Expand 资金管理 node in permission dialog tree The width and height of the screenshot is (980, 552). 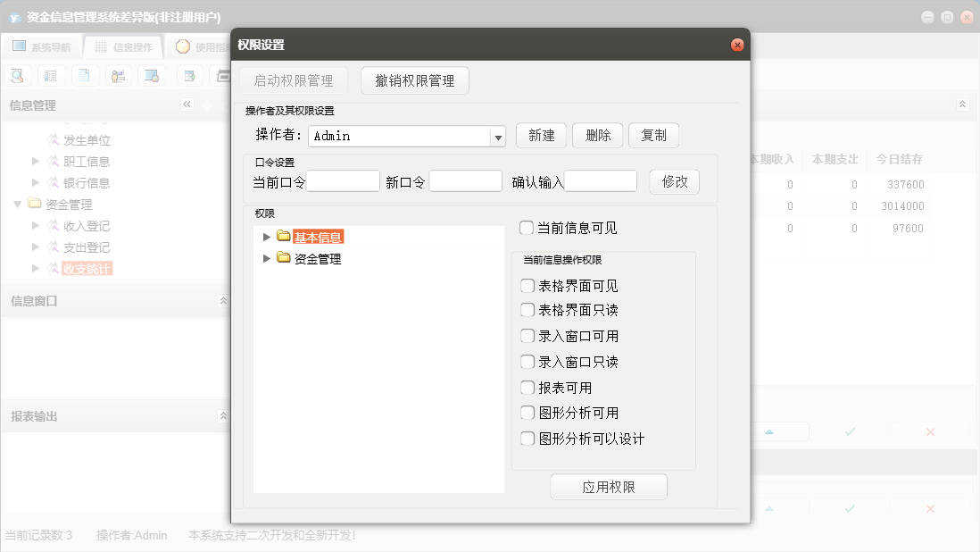[267, 258]
